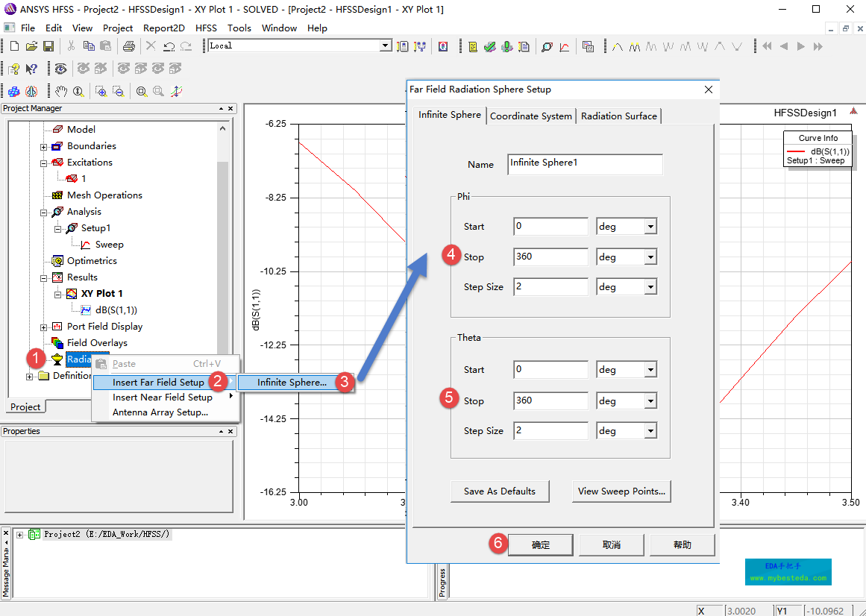Open a project using the folder icon
This screenshot has height=616, width=866.
(31, 46)
